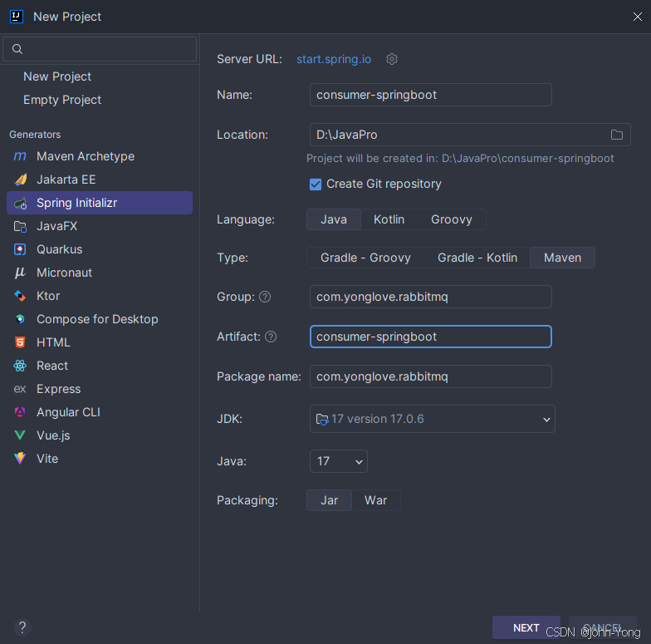Image resolution: width=651 pixels, height=644 pixels.
Task: Select the Jakarta EE generator
Action: pos(100,179)
